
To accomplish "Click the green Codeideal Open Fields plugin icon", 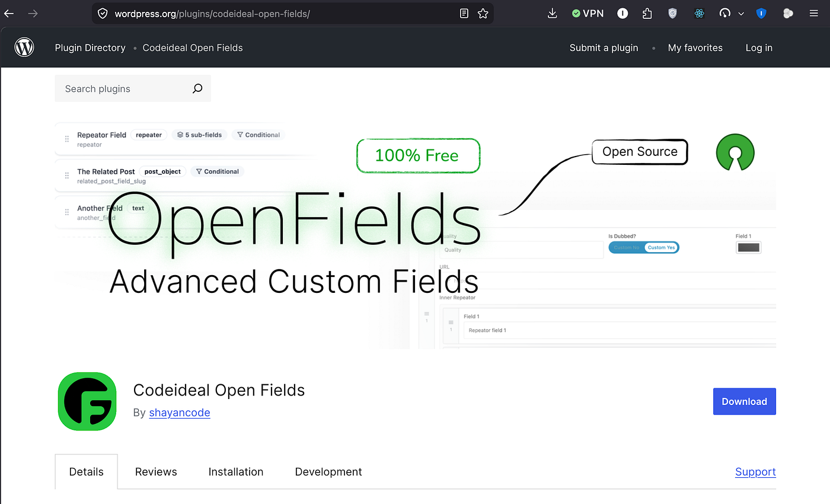I will tap(87, 401).
